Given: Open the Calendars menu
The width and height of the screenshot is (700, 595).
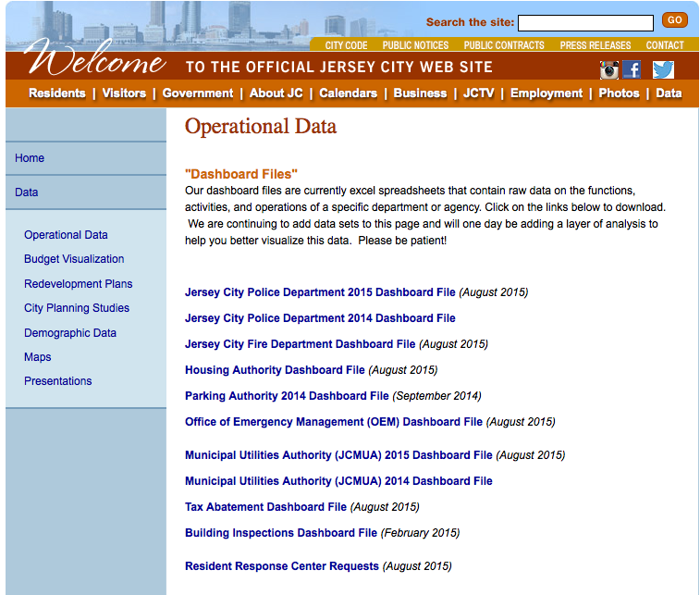Looking at the screenshot, I should (x=349, y=93).
